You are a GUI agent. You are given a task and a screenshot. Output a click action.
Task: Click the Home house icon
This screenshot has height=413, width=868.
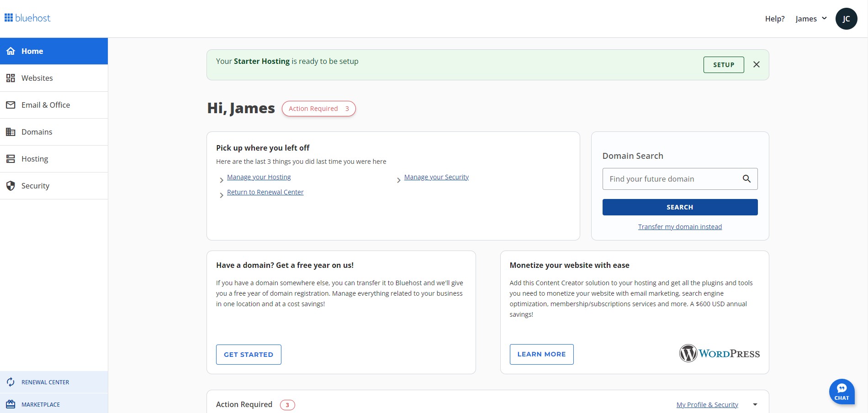(11, 51)
